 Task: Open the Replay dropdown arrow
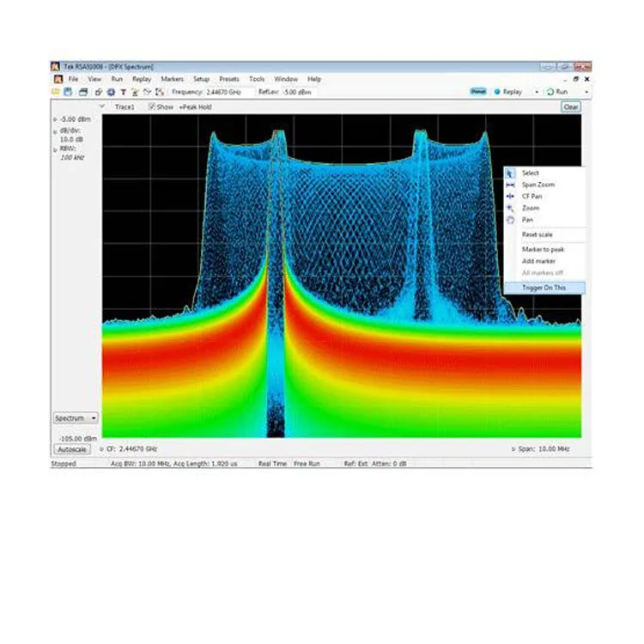pos(537,92)
